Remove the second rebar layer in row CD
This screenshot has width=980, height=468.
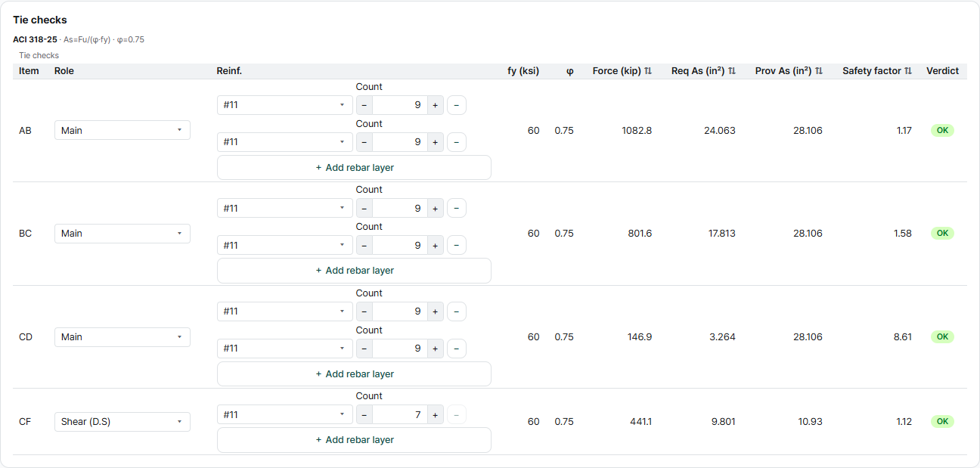coord(457,349)
